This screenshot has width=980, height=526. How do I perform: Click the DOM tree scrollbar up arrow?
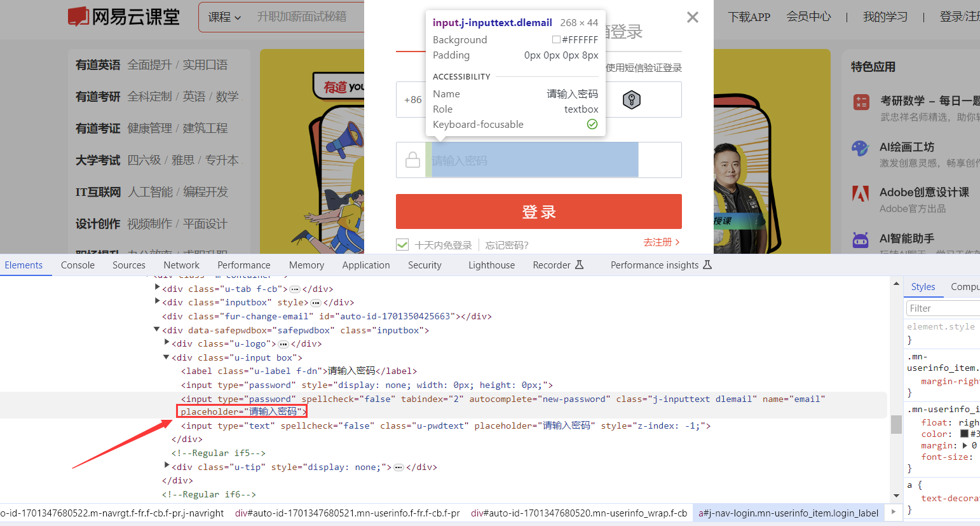click(896, 284)
